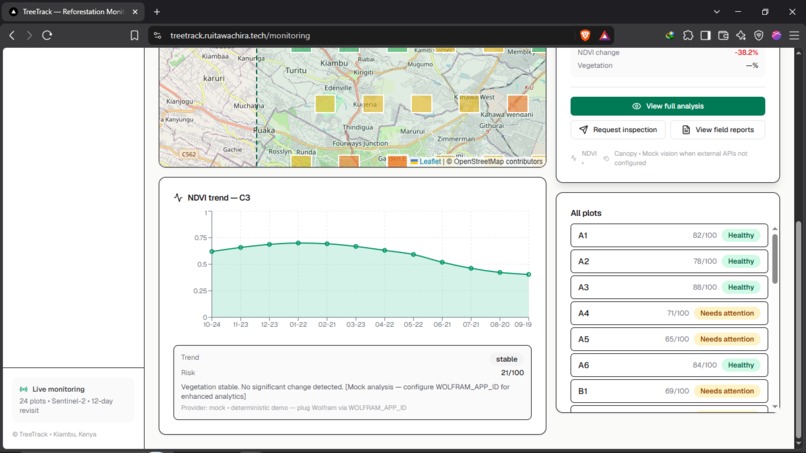
Task: Click the Live monitoring label
Action: click(x=58, y=389)
